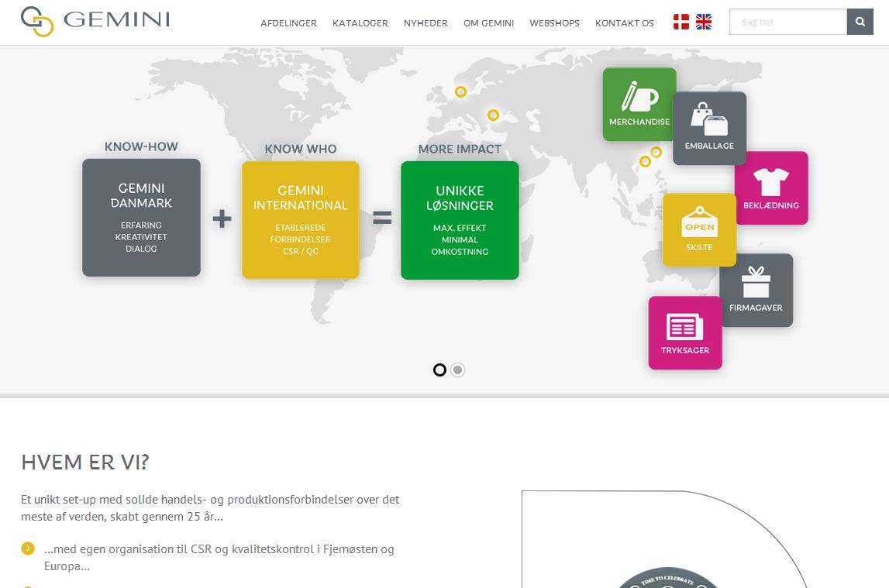
Task: Switch site language to English flag
Action: (704, 22)
